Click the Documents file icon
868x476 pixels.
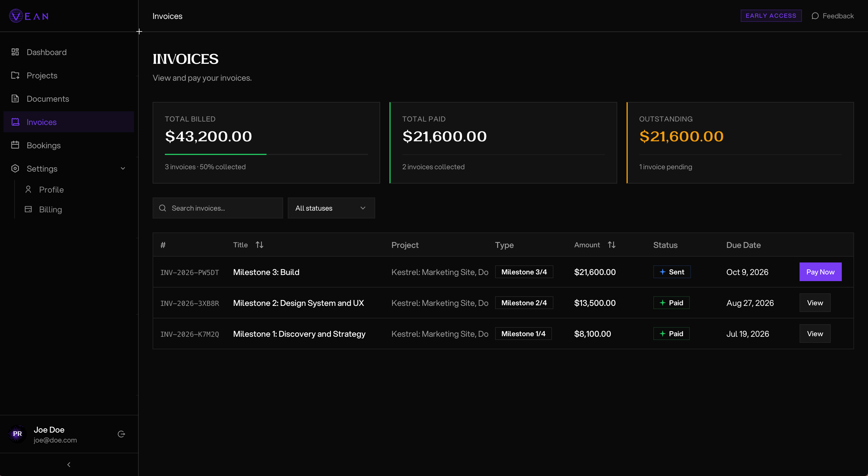pyautogui.click(x=15, y=98)
